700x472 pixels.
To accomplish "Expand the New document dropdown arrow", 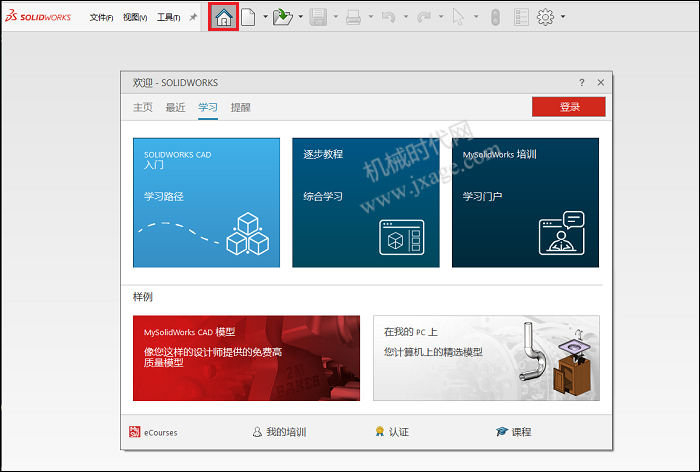I will (265, 17).
